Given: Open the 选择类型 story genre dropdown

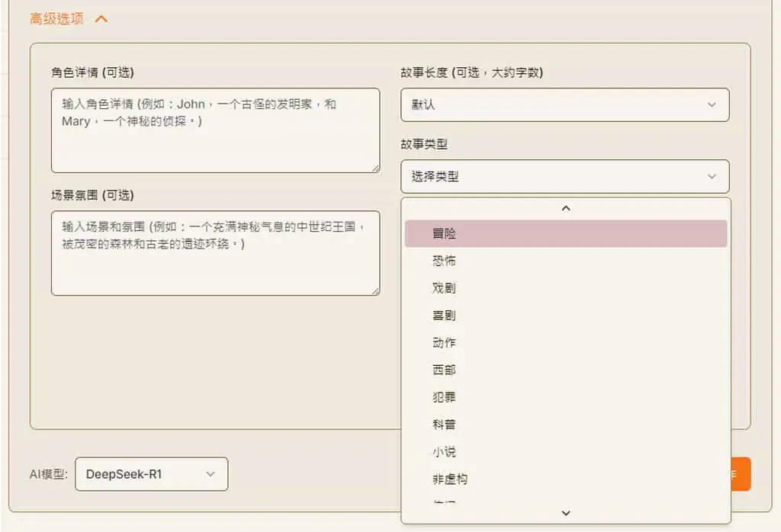Looking at the screenshot, I should 565,176.
